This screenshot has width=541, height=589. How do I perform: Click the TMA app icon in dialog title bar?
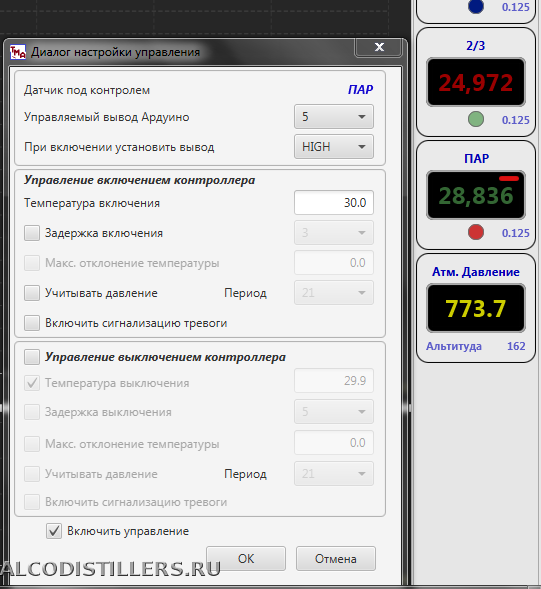[18, 52]
